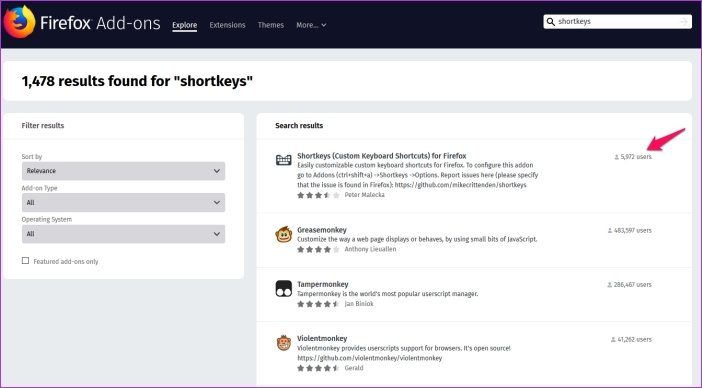Open the Violentmonkey add-on page
Screen dimensions: 702x388
pos(322,338)
